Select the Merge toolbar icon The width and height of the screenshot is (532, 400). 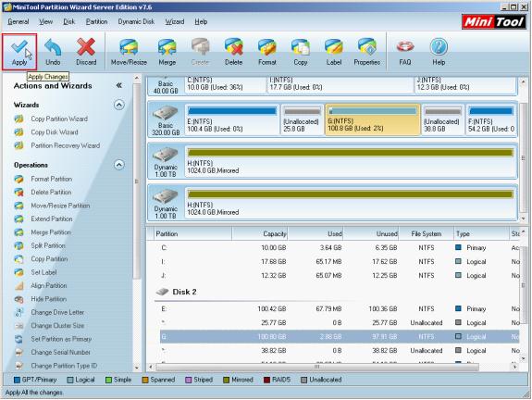(167, 47)
